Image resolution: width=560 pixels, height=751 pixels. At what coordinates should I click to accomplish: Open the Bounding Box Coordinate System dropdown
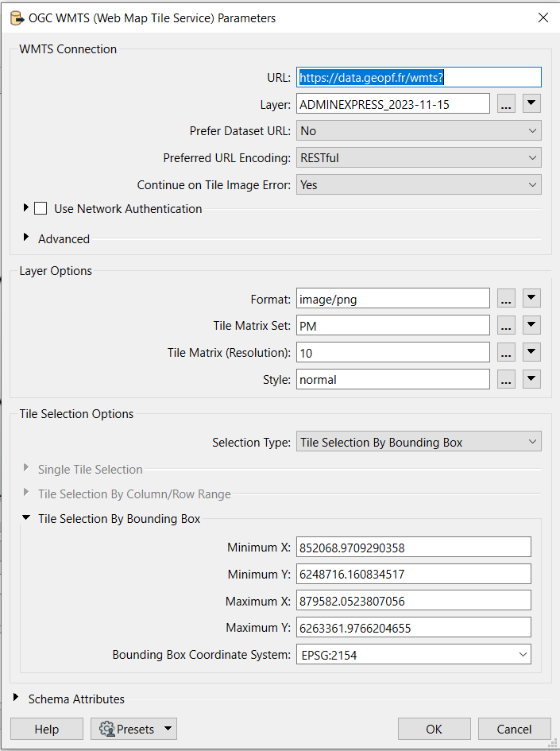click(413, 655)
